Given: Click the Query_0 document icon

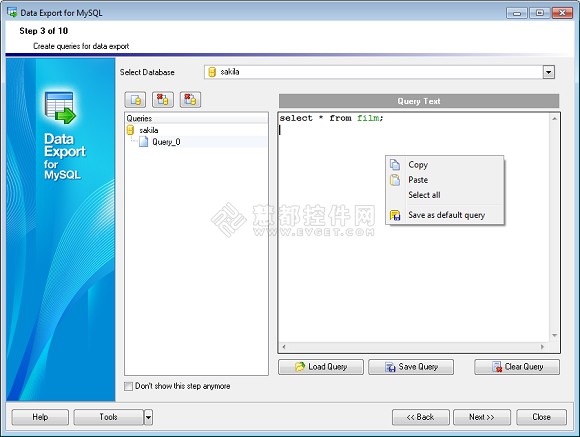Looking at the screenshot, I should tap(143, 142).
